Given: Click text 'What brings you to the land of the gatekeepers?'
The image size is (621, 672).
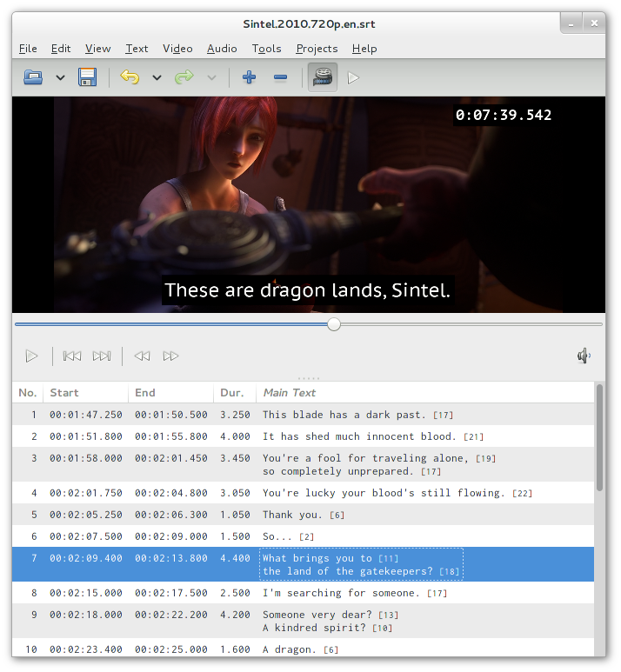Looking at the screenshot, I should pos(361,564).
